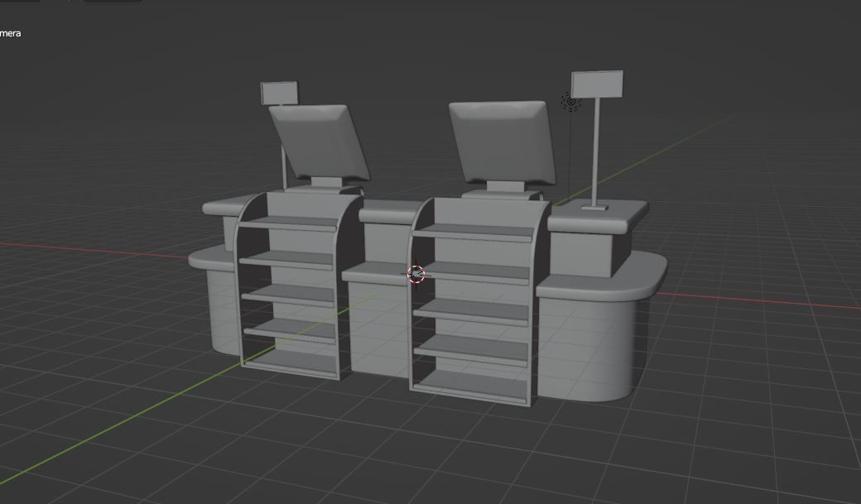Select the left tilted monitor screen object
Viewport: 861px width, 504px height.
[320, 142]
